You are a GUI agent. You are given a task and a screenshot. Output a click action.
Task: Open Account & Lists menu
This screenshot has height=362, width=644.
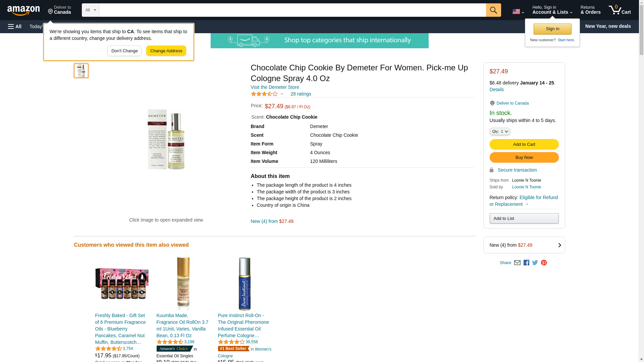click(552, 10)
